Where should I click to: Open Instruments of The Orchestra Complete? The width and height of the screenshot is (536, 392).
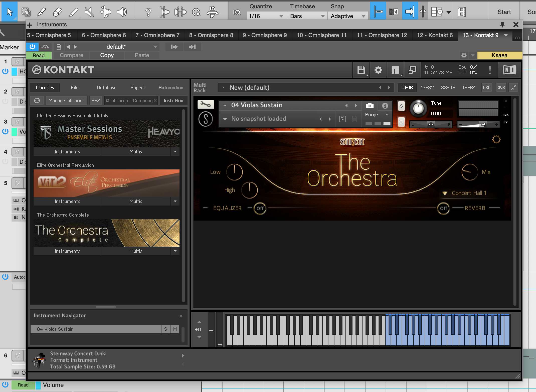coord(67,251)
